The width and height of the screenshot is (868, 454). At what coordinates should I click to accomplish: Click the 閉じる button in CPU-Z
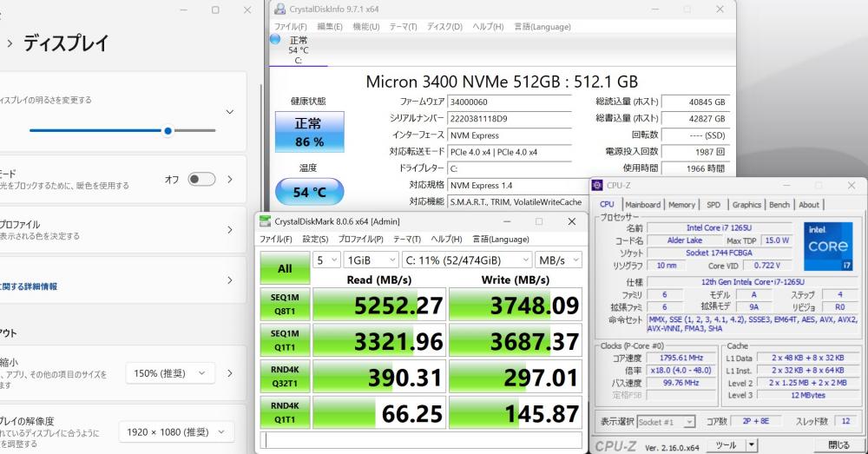coord(839,445)
